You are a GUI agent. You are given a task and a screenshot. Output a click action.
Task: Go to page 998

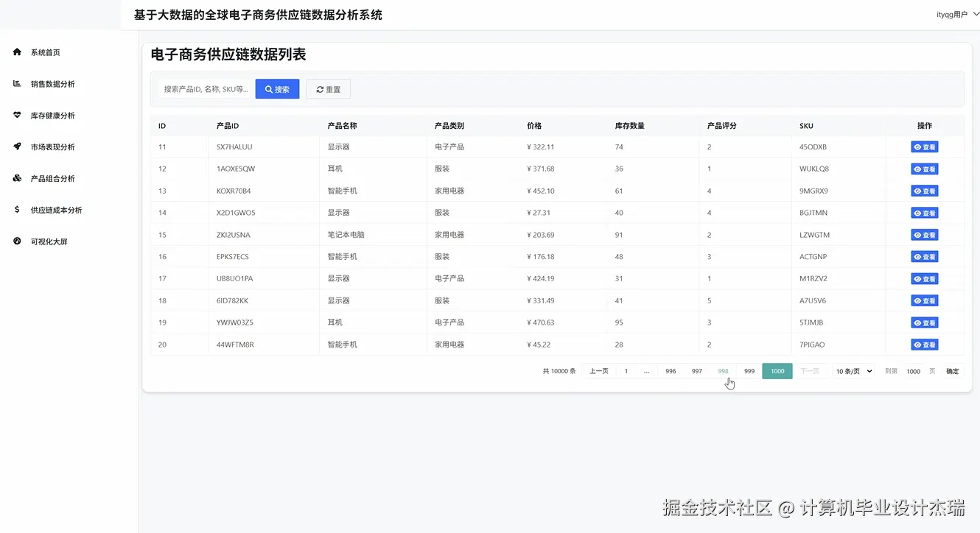click(x=723, y=371)
